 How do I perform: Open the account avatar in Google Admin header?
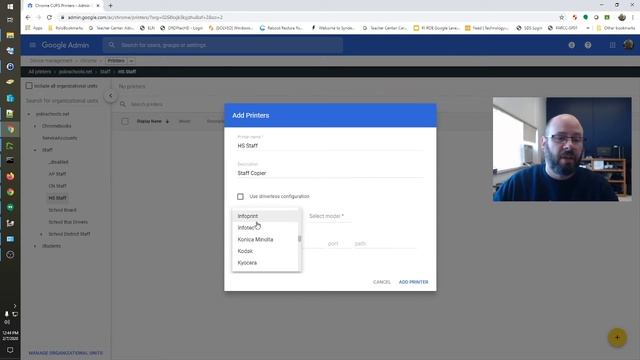tap(628, 44)
